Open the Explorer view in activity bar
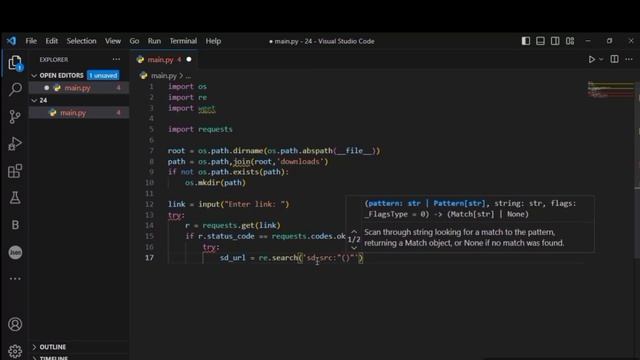 [15, 63]
